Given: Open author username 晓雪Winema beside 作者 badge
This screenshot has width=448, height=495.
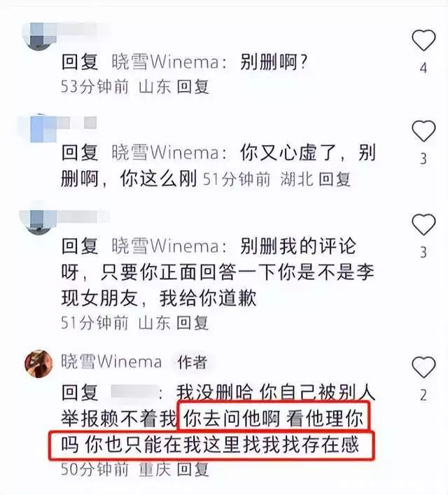Looking at the screenshot, I should (x=111, y=362).
